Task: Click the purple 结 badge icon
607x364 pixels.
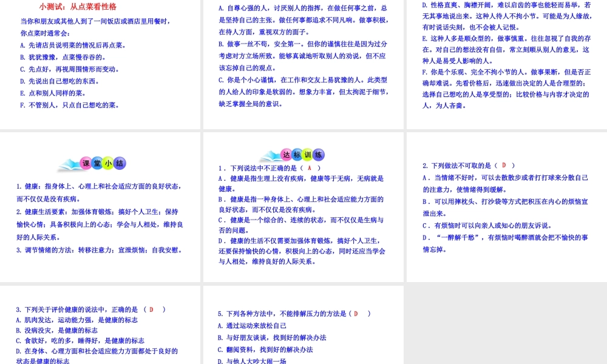Action: 120,163
